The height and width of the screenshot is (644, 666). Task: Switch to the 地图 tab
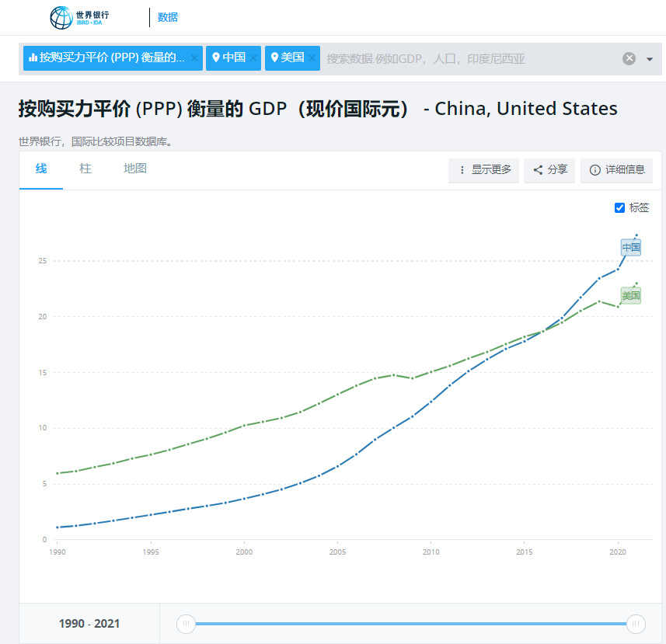[135, 169]
